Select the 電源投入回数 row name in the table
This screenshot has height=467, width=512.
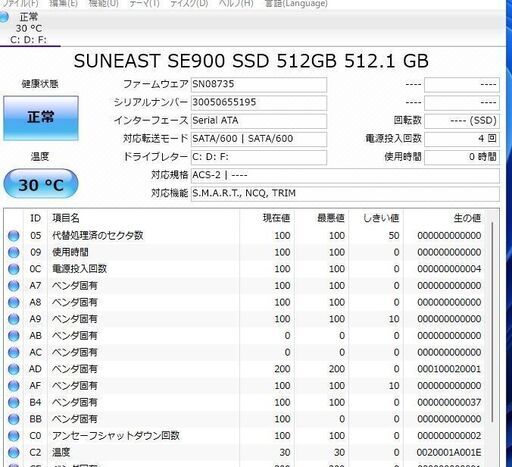(79, 269)
